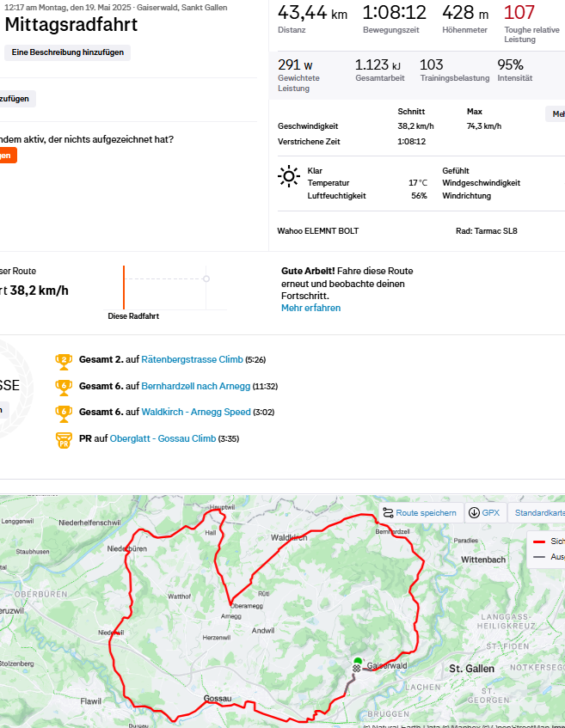Open Oberglatt - Gossau Climb segment
Viewport: 565px width, 728px height.
163,439
